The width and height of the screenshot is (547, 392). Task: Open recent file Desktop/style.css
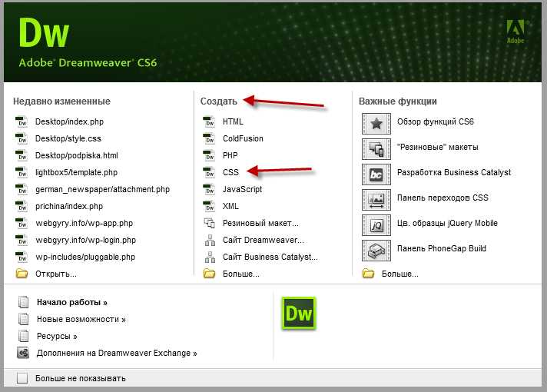(x=68, y=138)
